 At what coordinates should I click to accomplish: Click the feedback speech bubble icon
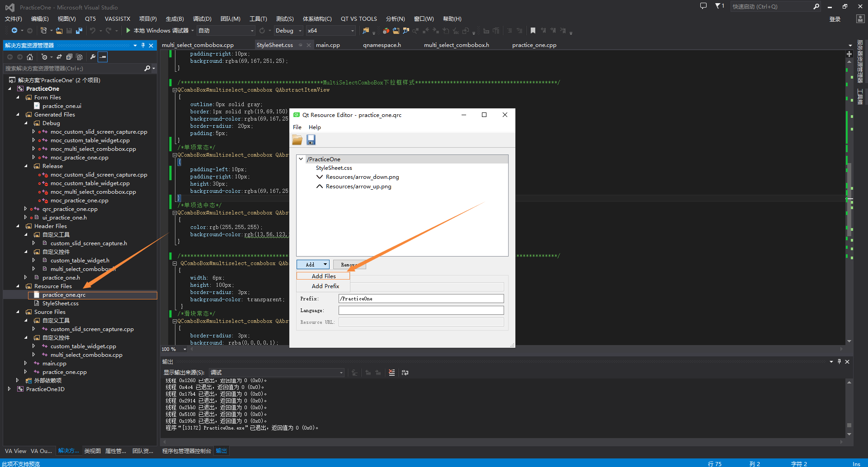(x=703, y=6)
